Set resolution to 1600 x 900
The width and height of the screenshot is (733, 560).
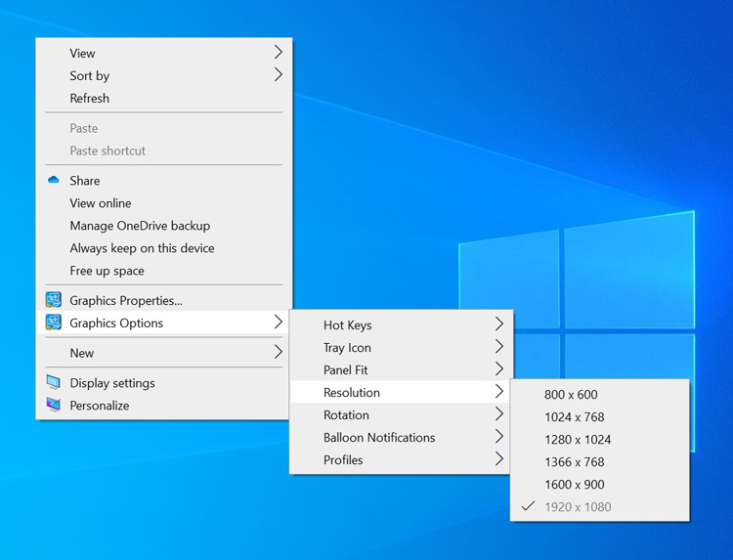[600, 484]
